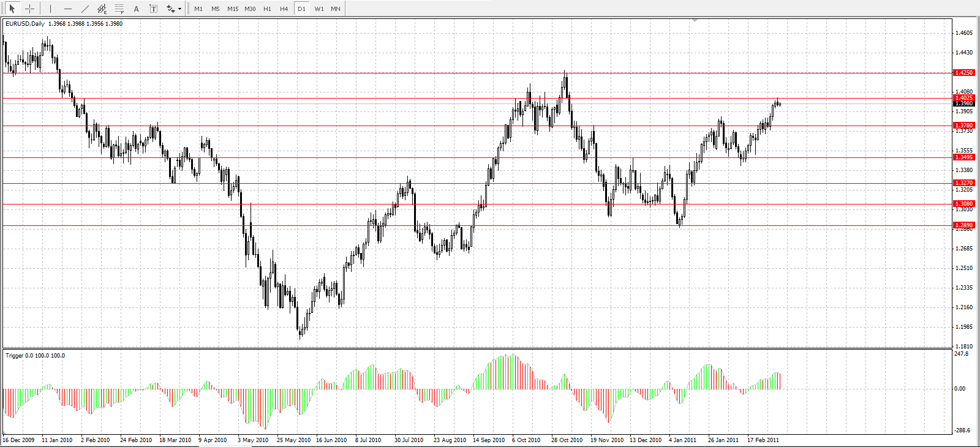This screenshot has height=447, width=980.
Task: Choose the Horizontal Line drawing tool
Action: pyautogui.click(x=67, y=9)
